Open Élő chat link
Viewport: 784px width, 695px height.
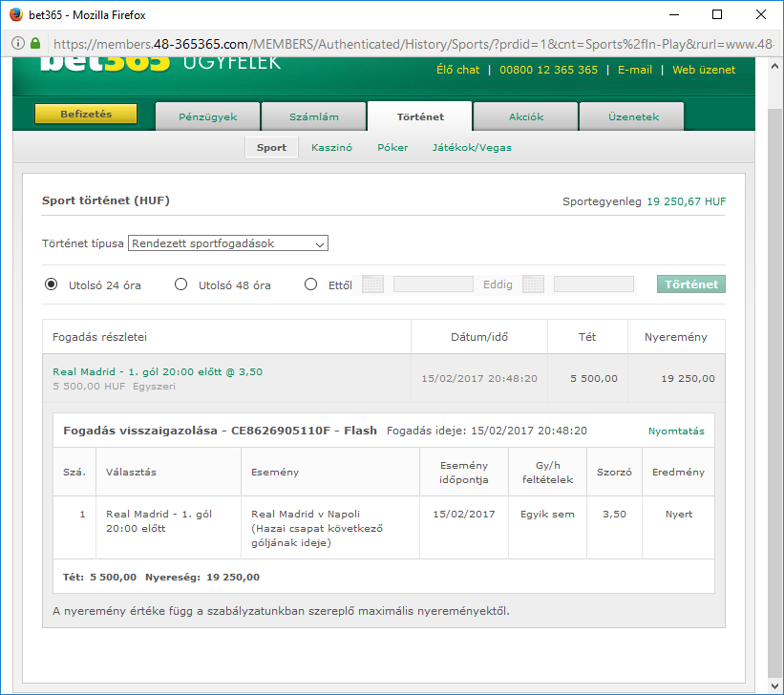pyautogui.click(x=458, y=70)
